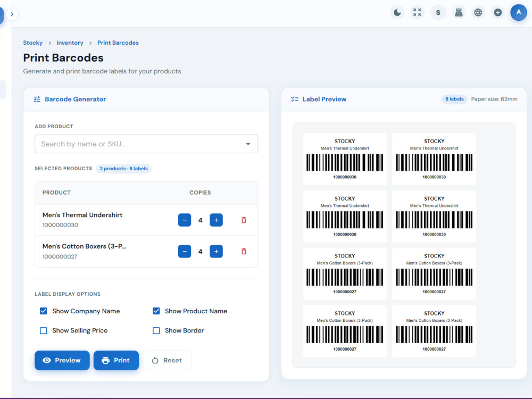This screenshot has width=532, height=399.
Task: Select first Men's Cotton Boxers label preview
Action: click(345, 273)
